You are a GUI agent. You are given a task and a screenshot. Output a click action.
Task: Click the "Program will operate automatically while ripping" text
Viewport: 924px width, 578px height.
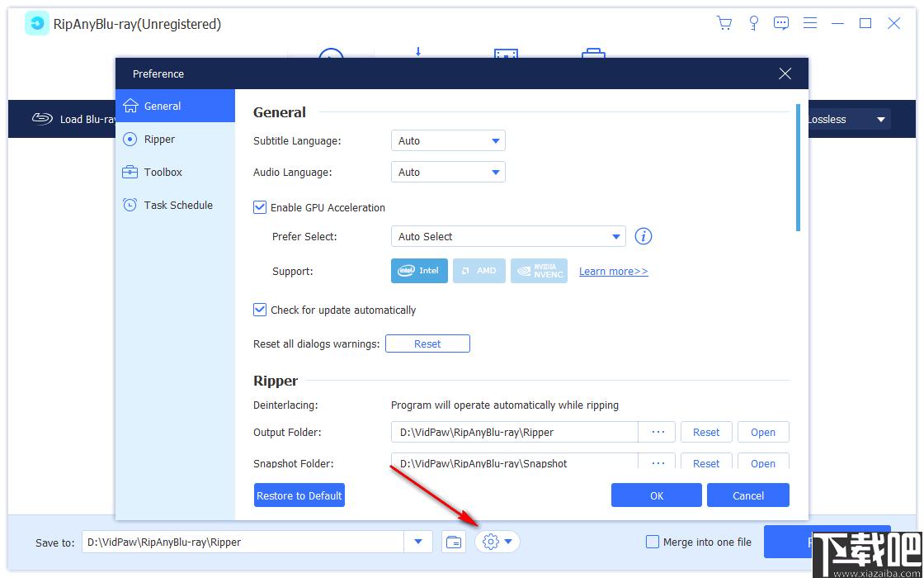pos(505,405)
